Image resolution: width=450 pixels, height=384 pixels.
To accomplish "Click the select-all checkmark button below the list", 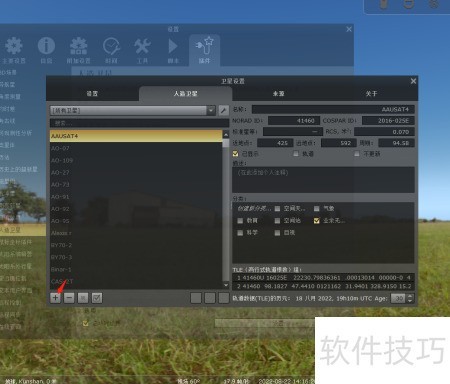I will click(x=97, y=298).
